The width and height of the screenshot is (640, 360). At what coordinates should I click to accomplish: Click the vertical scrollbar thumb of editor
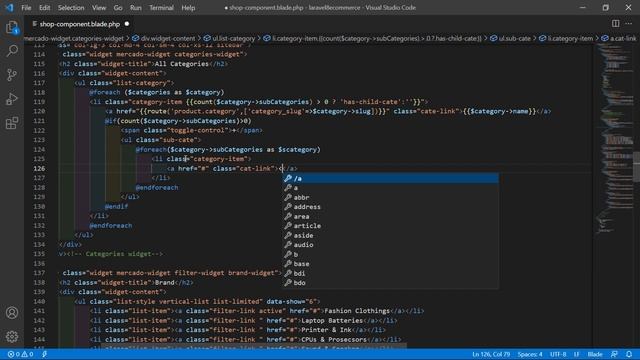(636, 166)
